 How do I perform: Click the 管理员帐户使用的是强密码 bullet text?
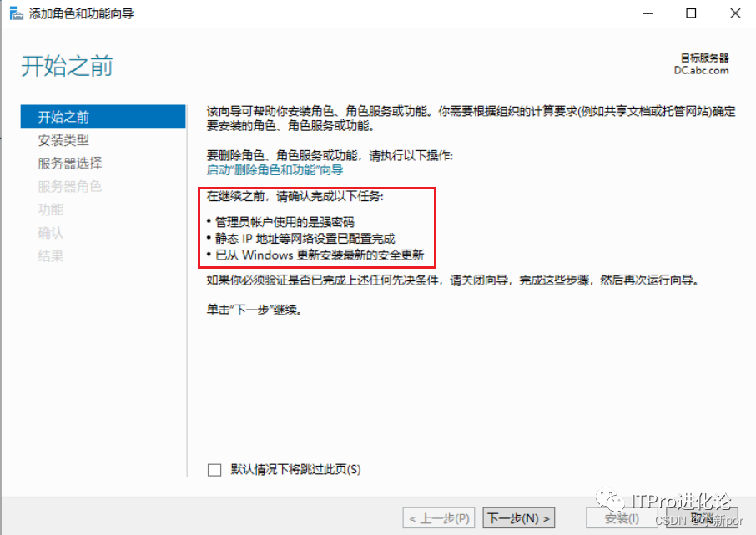pyautogui.click(x=285, y=222)
